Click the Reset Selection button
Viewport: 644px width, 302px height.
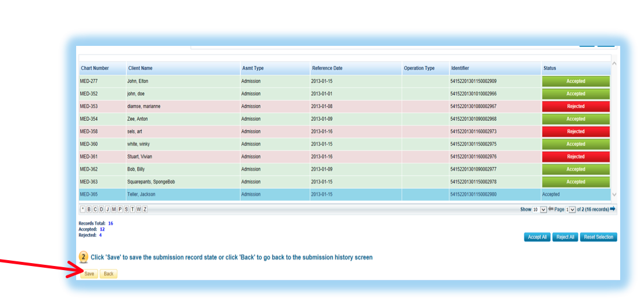[x=598, y=237]
